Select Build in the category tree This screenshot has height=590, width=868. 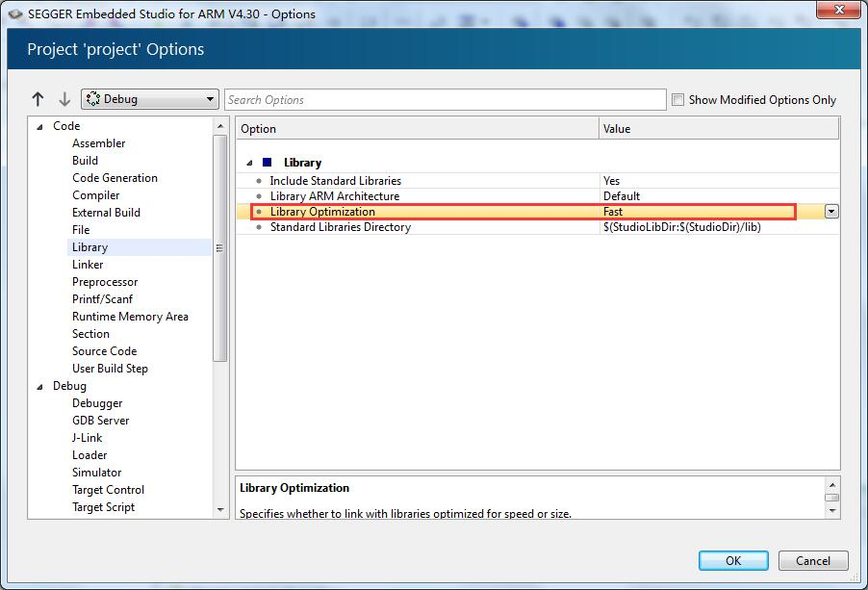pos(85,161)
